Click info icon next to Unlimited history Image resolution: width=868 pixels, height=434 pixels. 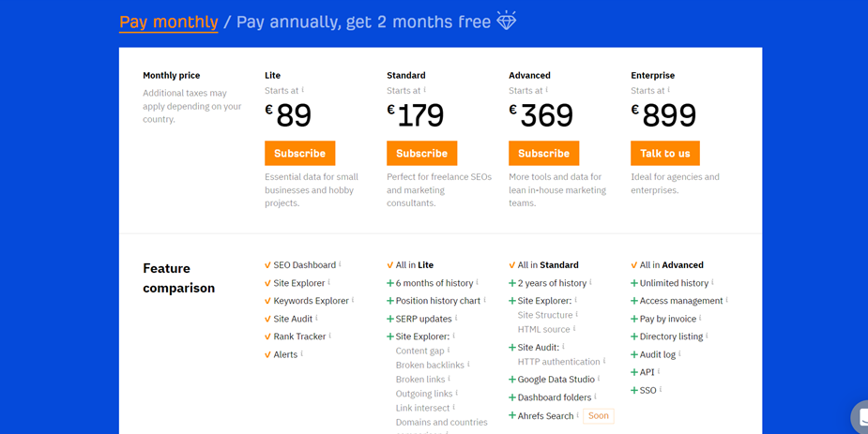712,282
